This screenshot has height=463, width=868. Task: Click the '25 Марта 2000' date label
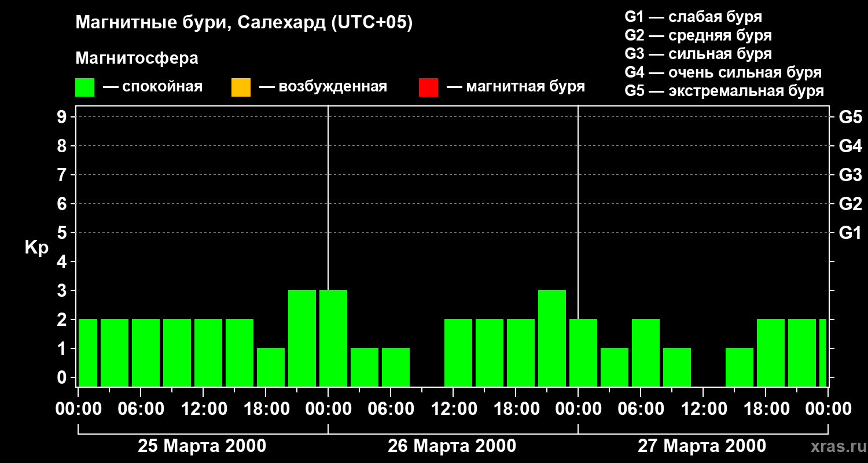(202, 446)
